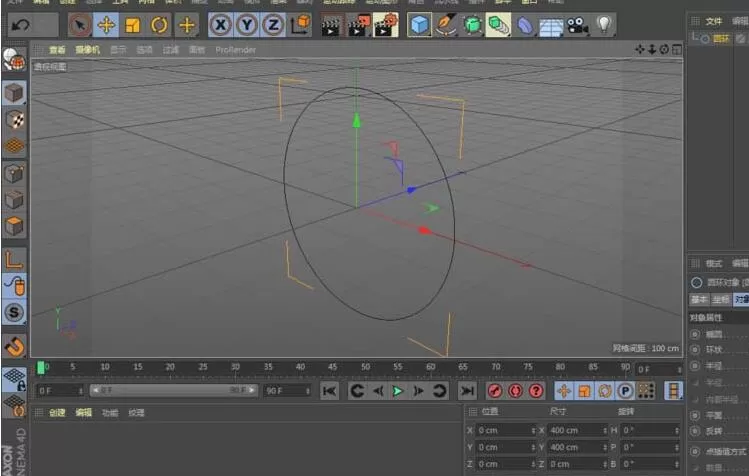Add a light bulb object
This screenshot has width=749, height=476.
click(x=604, y=25)
